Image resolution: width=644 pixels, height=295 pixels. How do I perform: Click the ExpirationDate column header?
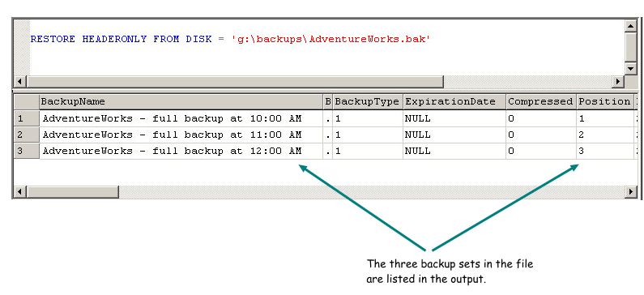454,101
